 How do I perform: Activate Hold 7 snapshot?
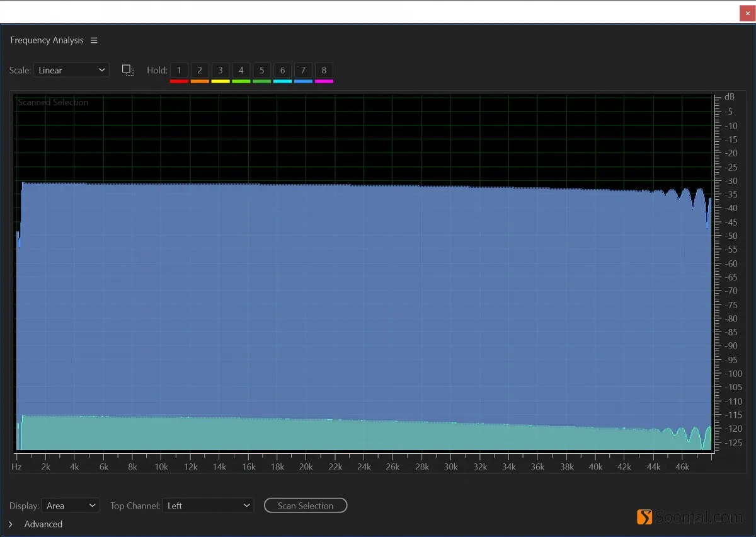[x=303, y=70]
